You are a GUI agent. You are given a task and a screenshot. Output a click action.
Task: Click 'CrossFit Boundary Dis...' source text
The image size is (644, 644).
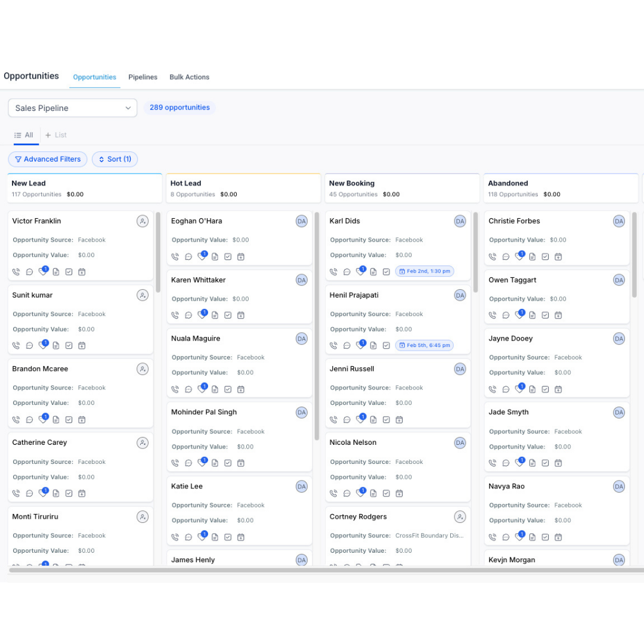tap(429, 535)
